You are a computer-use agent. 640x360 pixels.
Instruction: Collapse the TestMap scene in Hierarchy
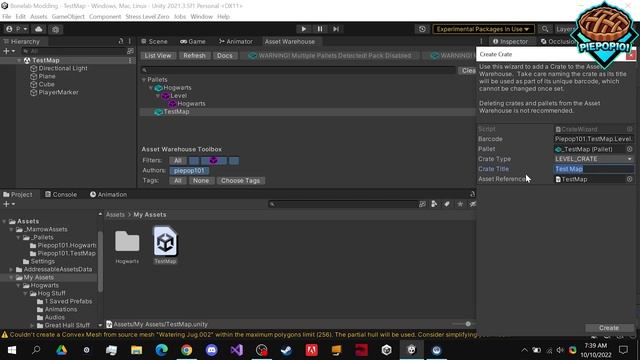19,60
